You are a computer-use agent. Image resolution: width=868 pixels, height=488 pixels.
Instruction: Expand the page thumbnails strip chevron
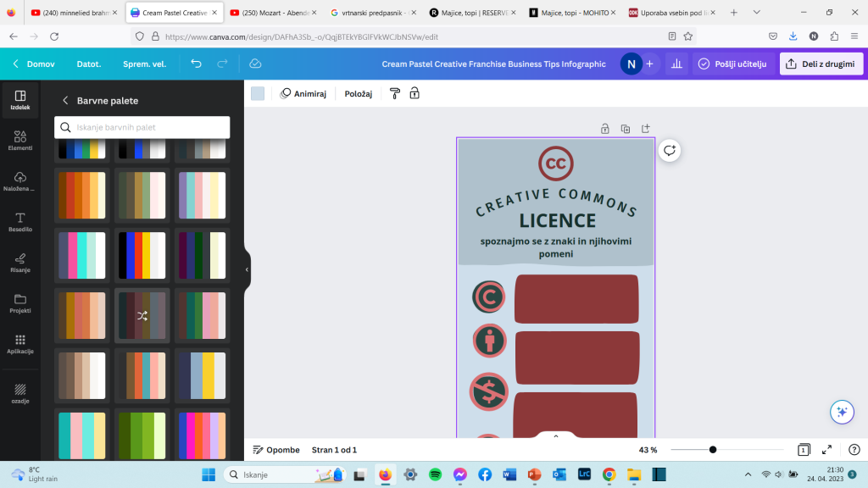coord(556,436)
